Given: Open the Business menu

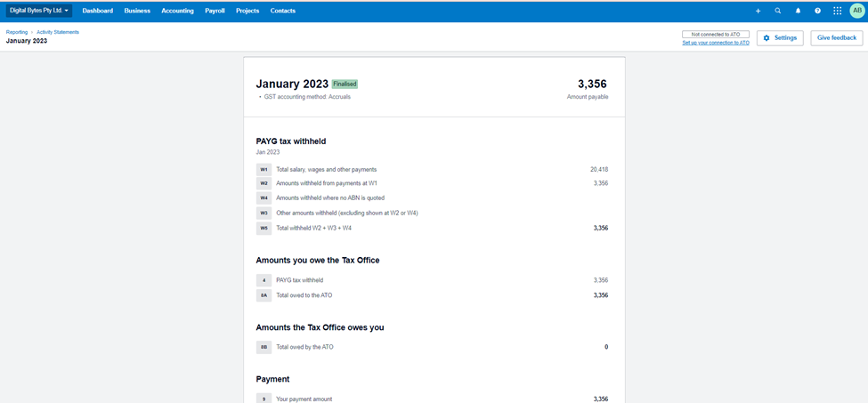Looking at the screenshot, I should coord(137,11).
